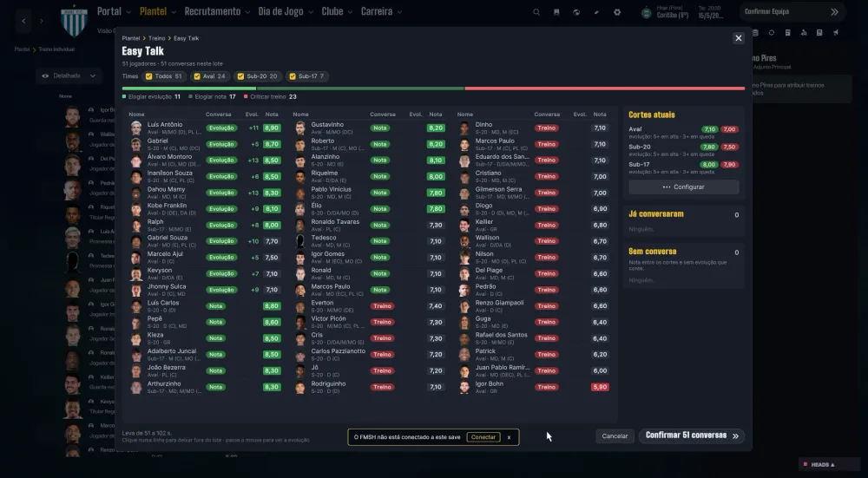Expand the Carreira menu chevron
The image size is (868, 478).
pos(399,12)
